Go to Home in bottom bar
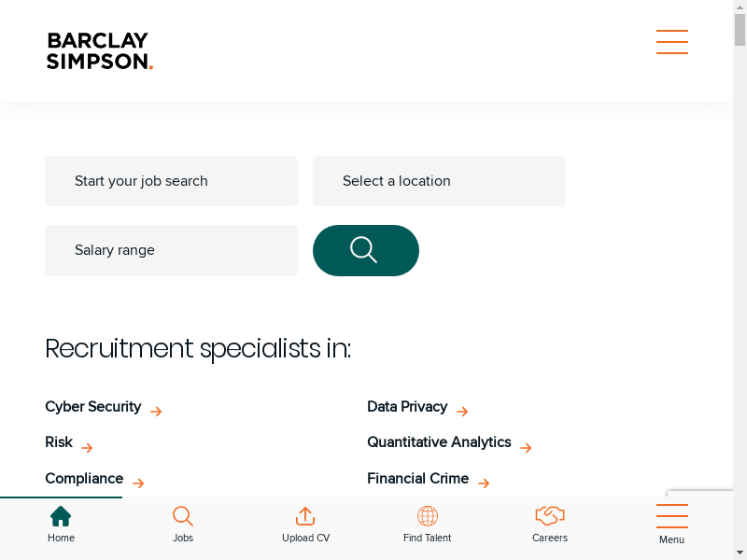 (x=61, y=525)
